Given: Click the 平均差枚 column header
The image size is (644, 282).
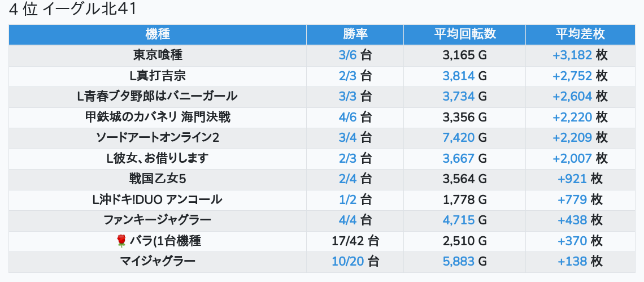Looking at the screenshot, I should click(x=580, y=34).
